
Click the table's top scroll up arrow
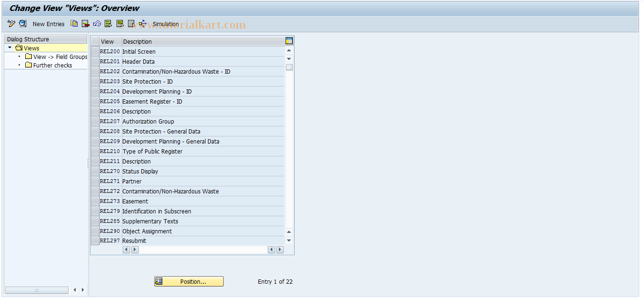(x=289, y=50)
